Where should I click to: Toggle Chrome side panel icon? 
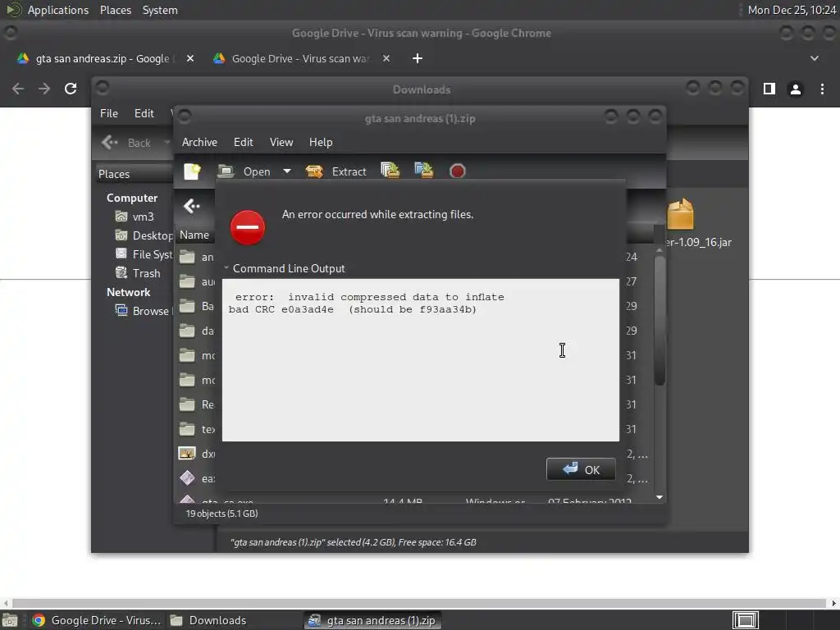(769, 89)
